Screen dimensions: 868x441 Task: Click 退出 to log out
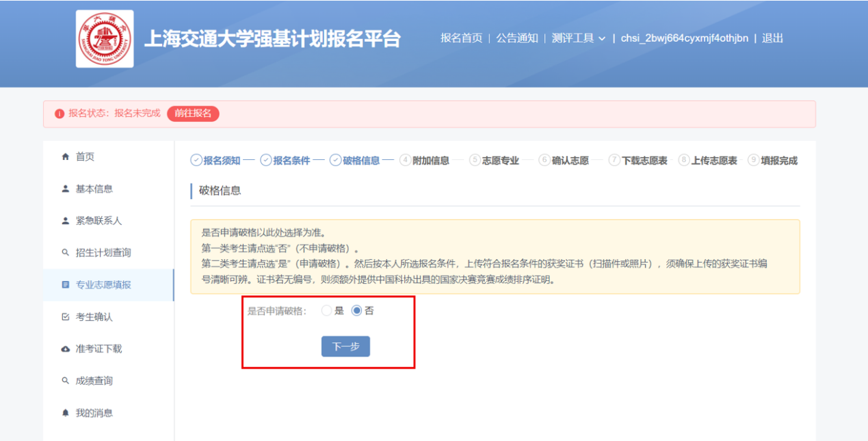click(772, 38)
